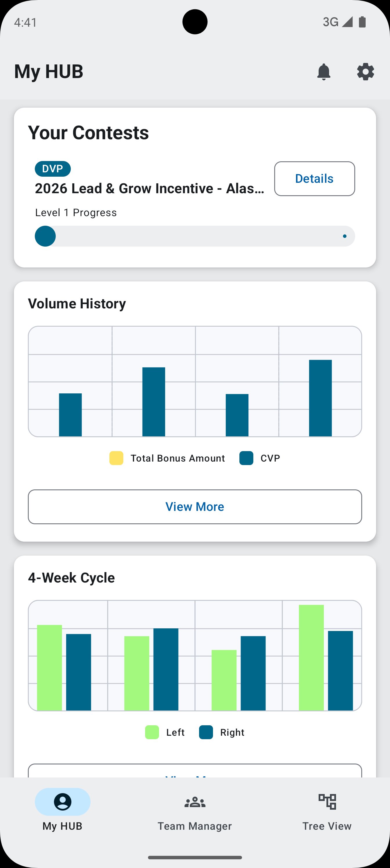Tap the 3G signal strength icon
390x868 pixels.
point(347,22)
